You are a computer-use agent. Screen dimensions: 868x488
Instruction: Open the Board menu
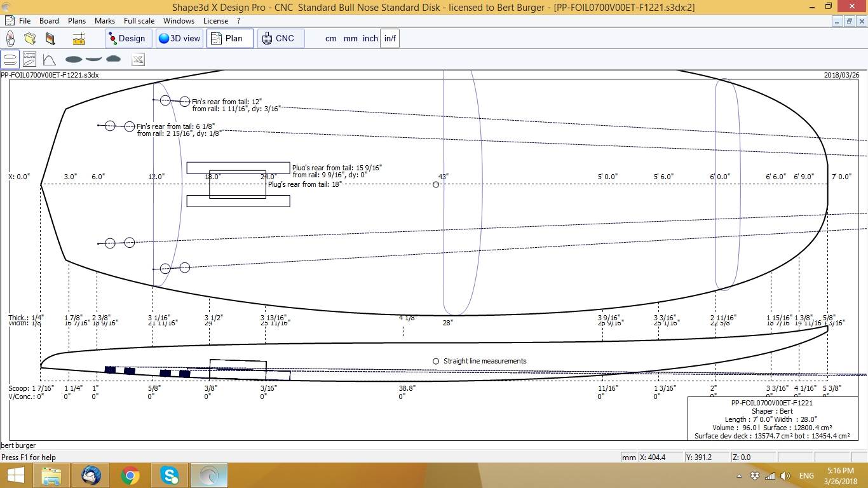click(x=49, y=21)
